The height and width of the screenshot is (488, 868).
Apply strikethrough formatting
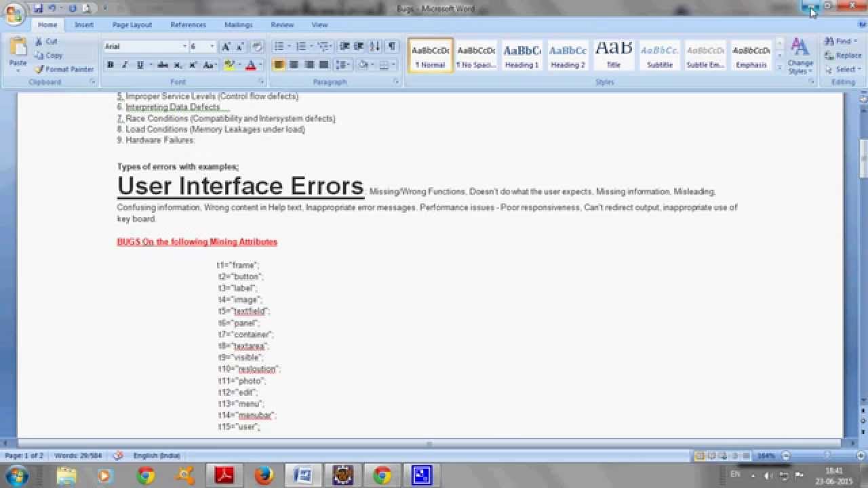click(163, 65)
